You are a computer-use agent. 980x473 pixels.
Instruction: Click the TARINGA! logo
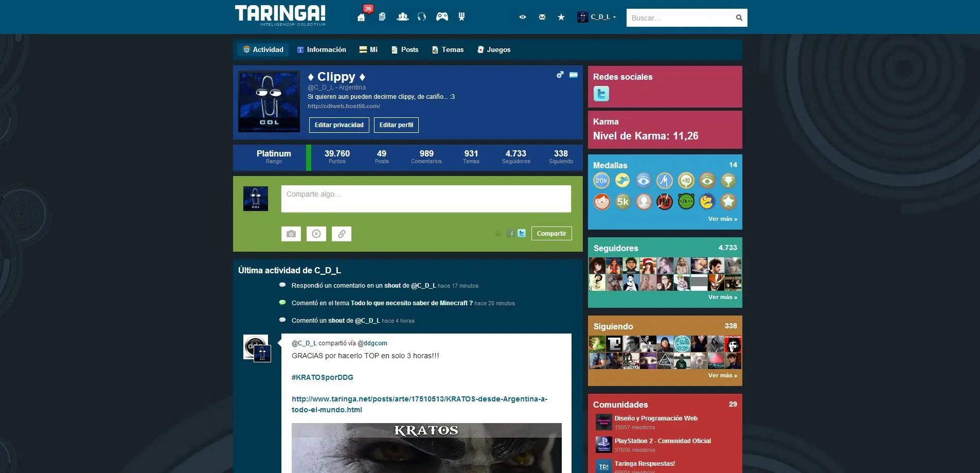pos(280,15)
